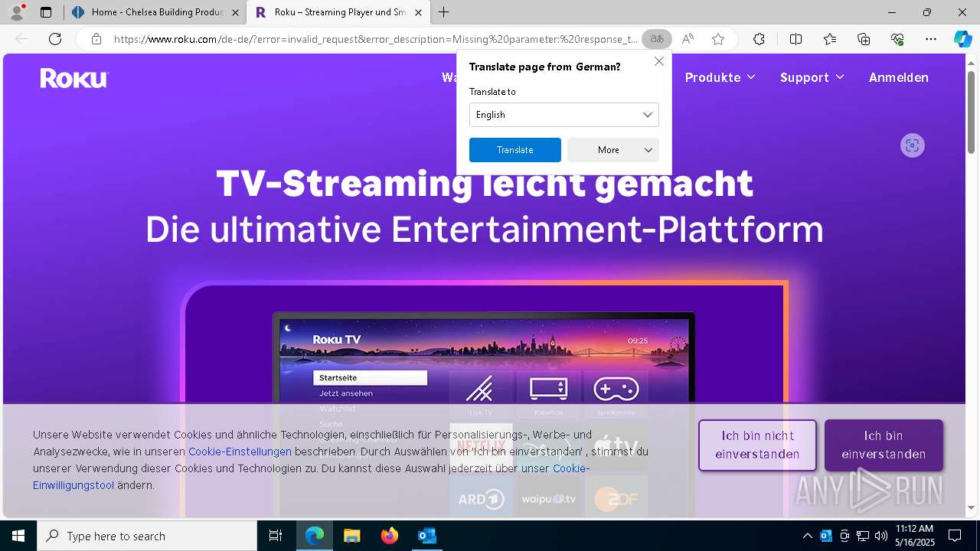Click the address bar URL
Image resolution: width=980 pixels, height=551 pixels.
click(375, 39)
